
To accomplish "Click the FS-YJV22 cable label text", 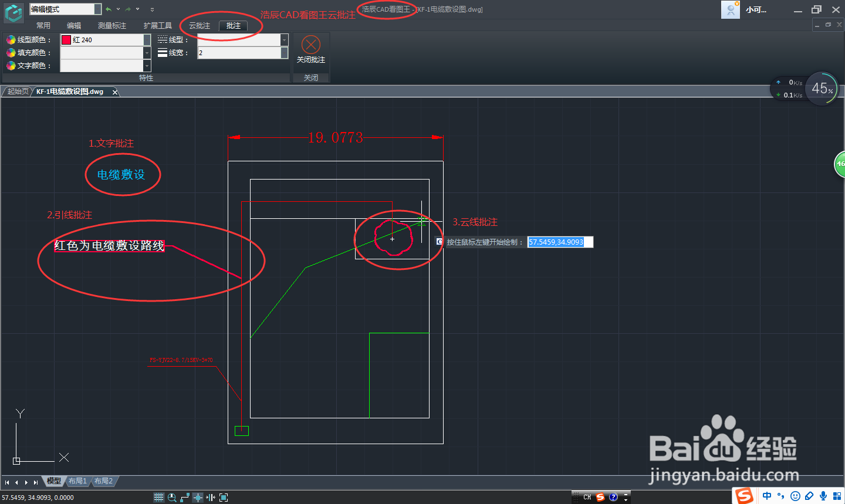I will (181, 360).
